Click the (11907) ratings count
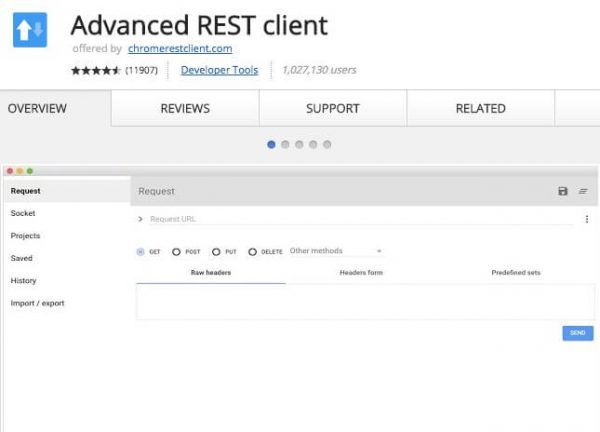 (x=142, y=70)
